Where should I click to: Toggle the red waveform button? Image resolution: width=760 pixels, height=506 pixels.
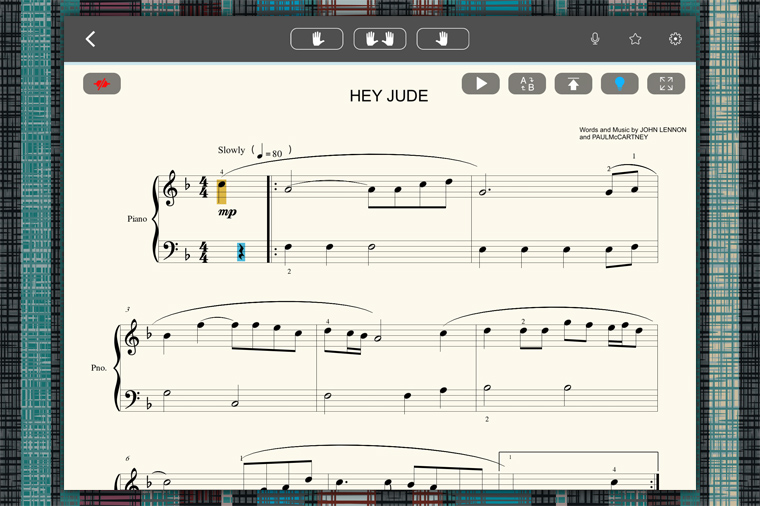pyautogui.click(x=102, y=84)
